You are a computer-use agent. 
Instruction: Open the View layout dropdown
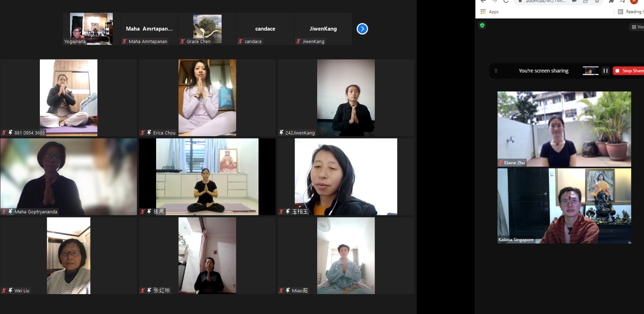click(637, 27)
